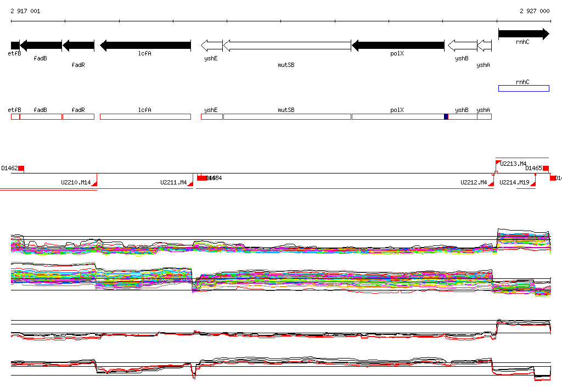
Task: Click the D1465 label
Action: [533, 168]
